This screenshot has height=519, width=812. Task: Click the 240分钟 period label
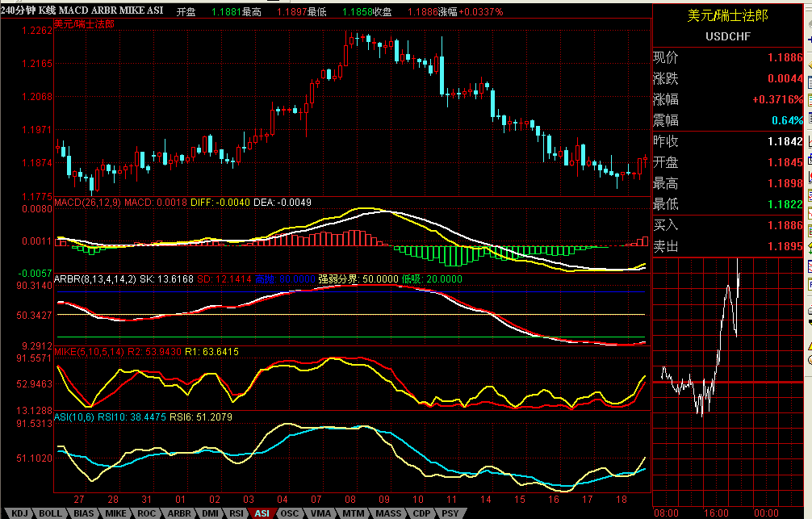tap(18, 11)
